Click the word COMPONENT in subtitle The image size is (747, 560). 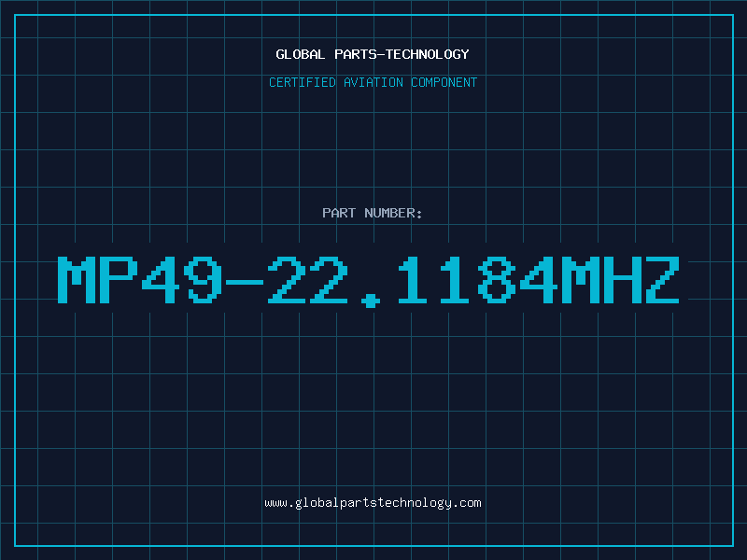[444, 82]
